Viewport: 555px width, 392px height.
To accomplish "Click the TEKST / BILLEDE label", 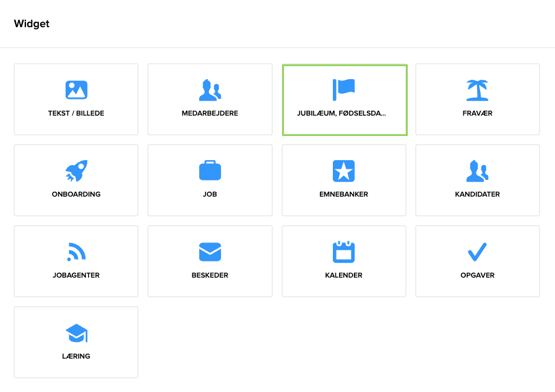I will [x=76, y=114].
